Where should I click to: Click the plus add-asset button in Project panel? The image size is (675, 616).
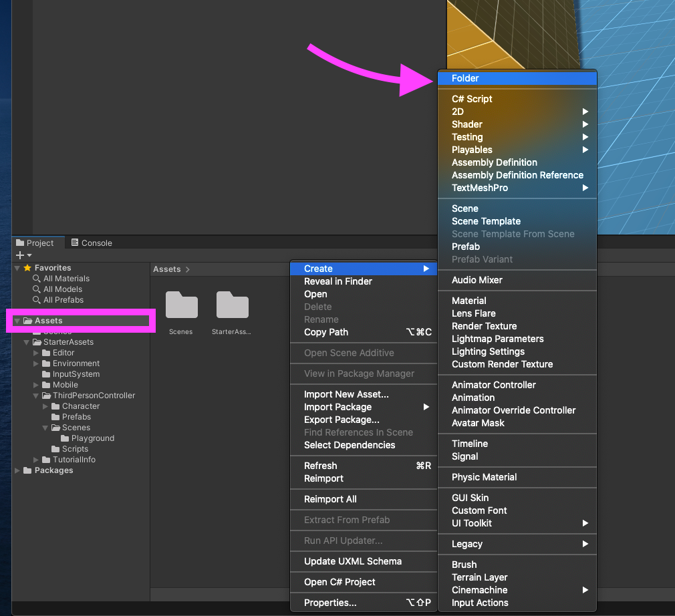[x=20, y=255]
